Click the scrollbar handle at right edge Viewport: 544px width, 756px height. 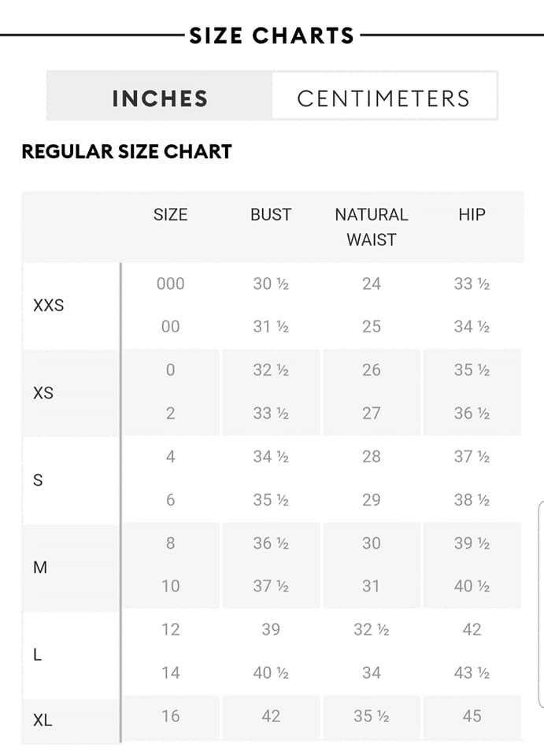(541, 604)
